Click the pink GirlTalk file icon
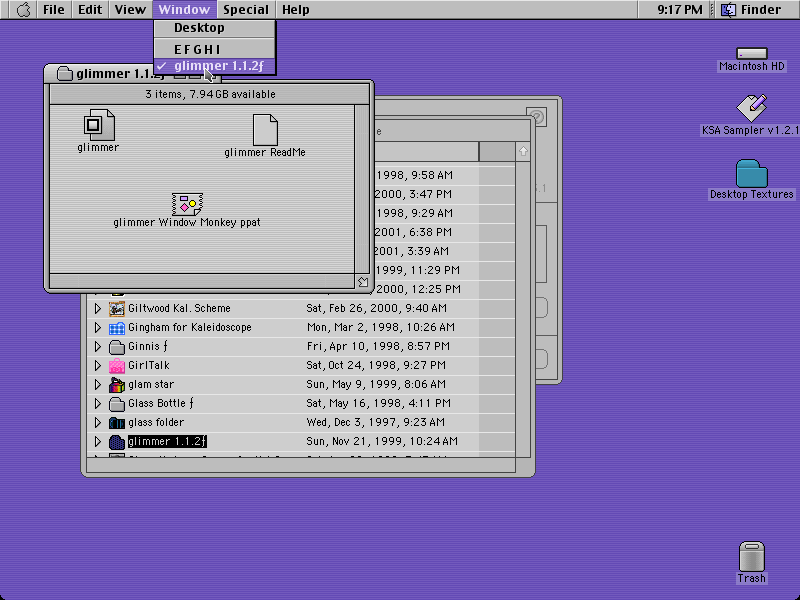 (x=117, y=366)
